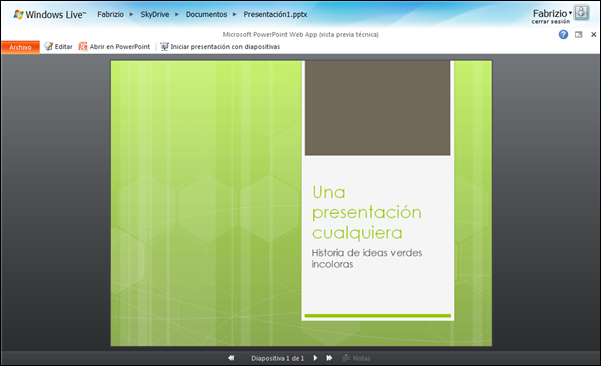Click the Presentación1.pptx breadcrumb
This screenshot has height=366, width=601.
[275, 14]
